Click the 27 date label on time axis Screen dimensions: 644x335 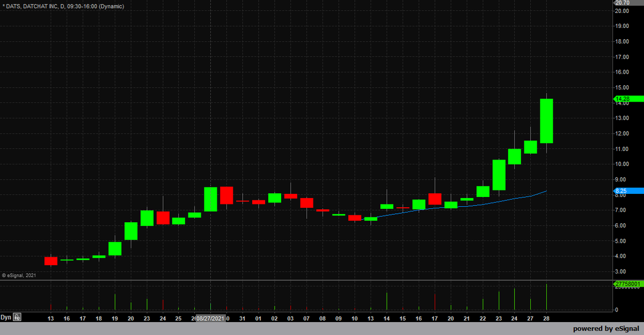pos(530,318)
